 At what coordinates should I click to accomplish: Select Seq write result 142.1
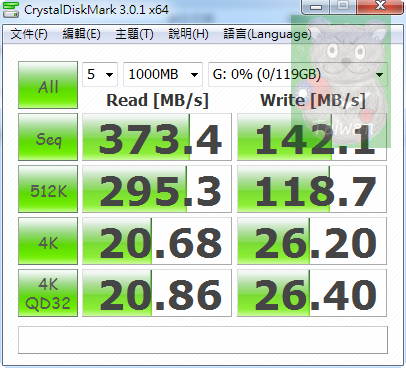point(312,137)
